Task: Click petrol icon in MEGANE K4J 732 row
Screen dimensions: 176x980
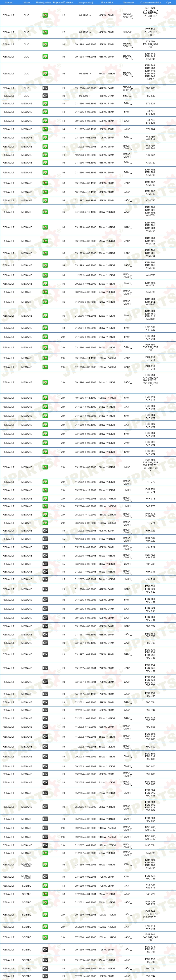Action: pyautogui.click(x=45, y=155)
